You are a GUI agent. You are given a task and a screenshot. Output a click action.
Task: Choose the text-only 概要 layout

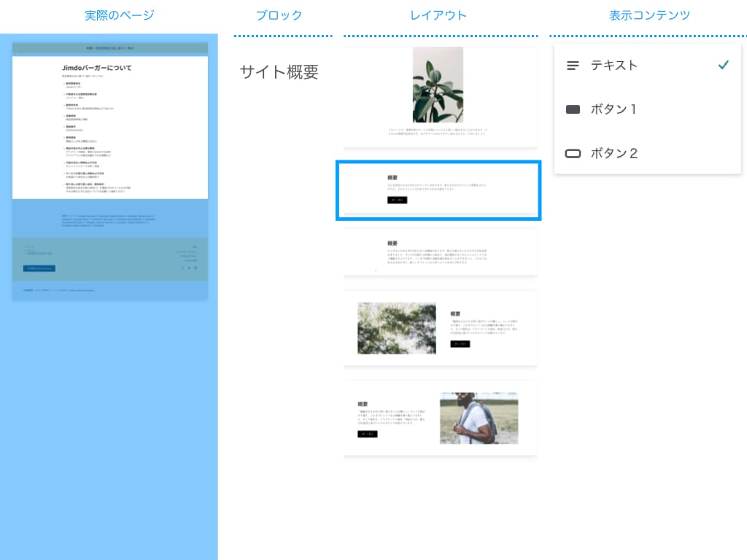point(440,252)
